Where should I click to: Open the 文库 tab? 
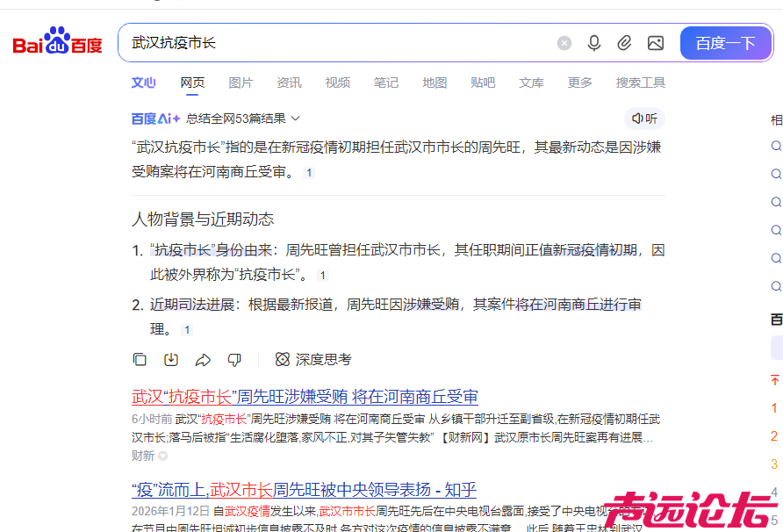click(531, 83)
